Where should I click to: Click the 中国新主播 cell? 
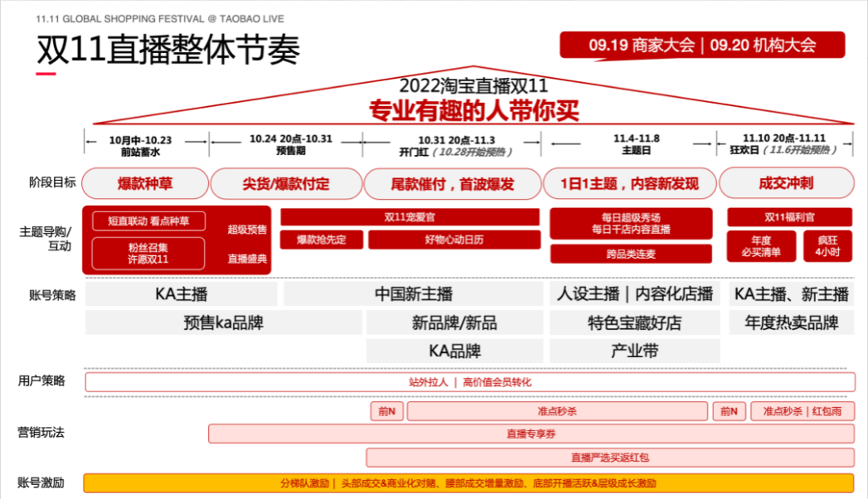(414, 293)
